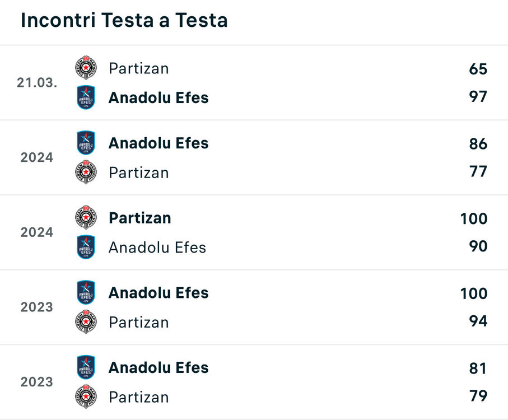Open the Anadolu Efes name in the 21.03. match
This screenshot has width=508, height=420.
pyautogui.click(x=159, y=97)
